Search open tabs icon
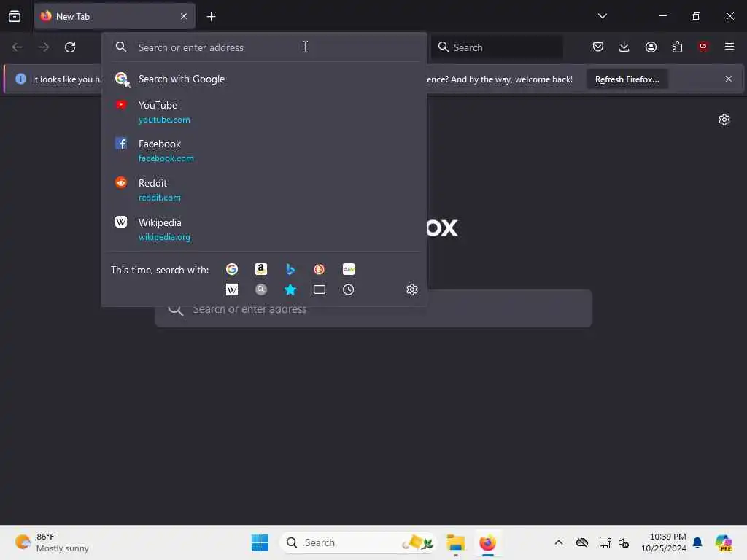 click(x=320, y=289)
